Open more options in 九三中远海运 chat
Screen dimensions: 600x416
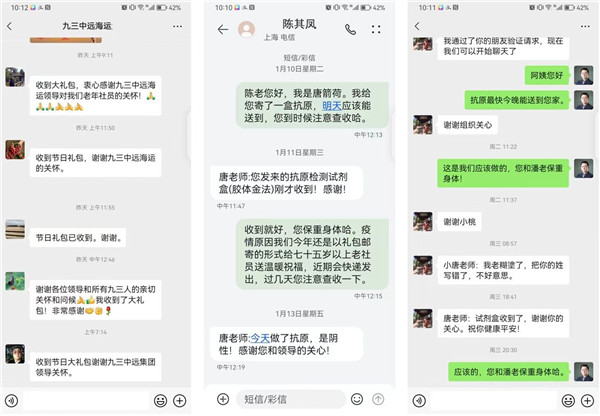pos(177,26)
